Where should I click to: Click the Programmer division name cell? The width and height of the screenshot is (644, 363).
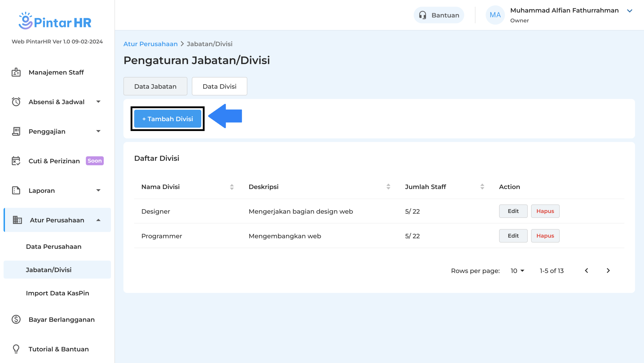(162, 236)
